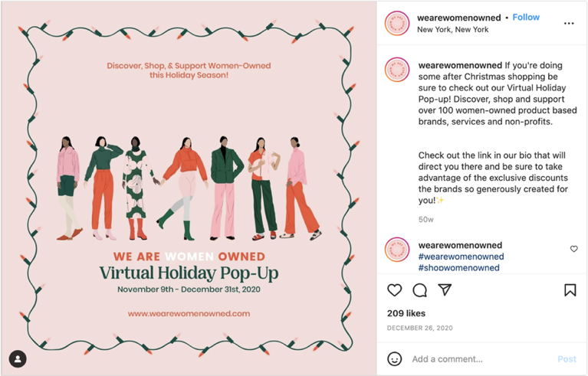Click the Virtual Holiday Pop-Up post image

click(189, 188)
